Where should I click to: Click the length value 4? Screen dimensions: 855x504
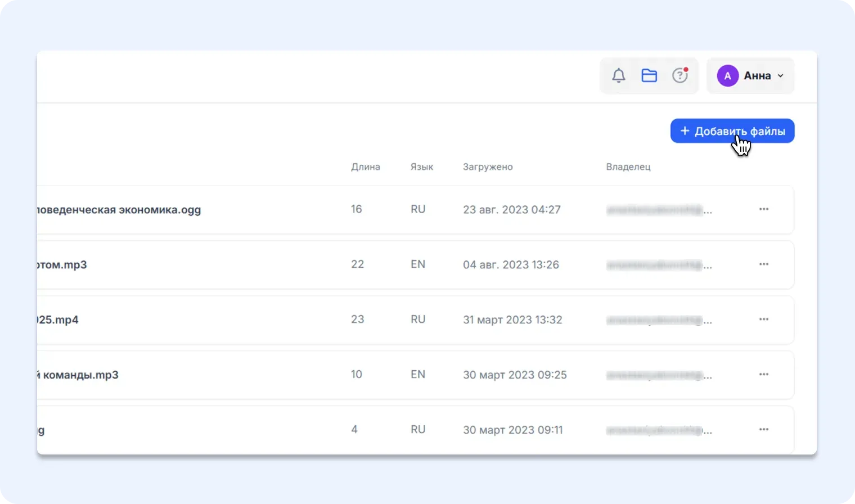point(354,430)
